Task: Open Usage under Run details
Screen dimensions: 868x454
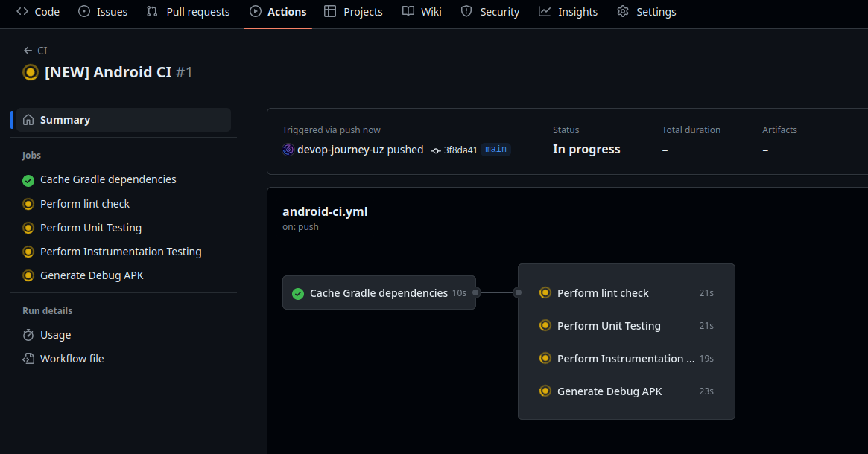Action: [x=55, y=335]
